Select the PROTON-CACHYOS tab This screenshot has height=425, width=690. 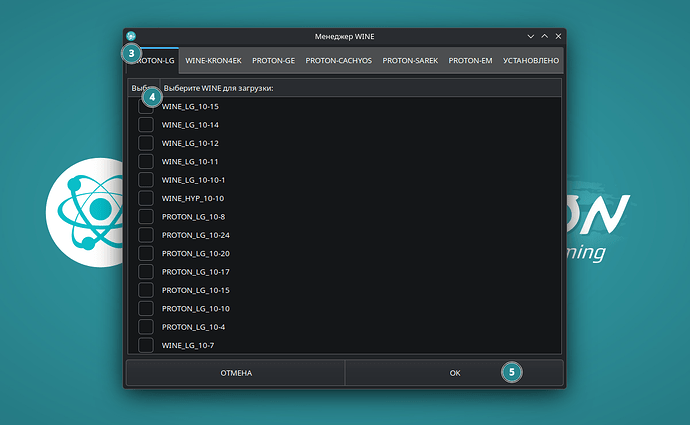click(x=338, y=60)
